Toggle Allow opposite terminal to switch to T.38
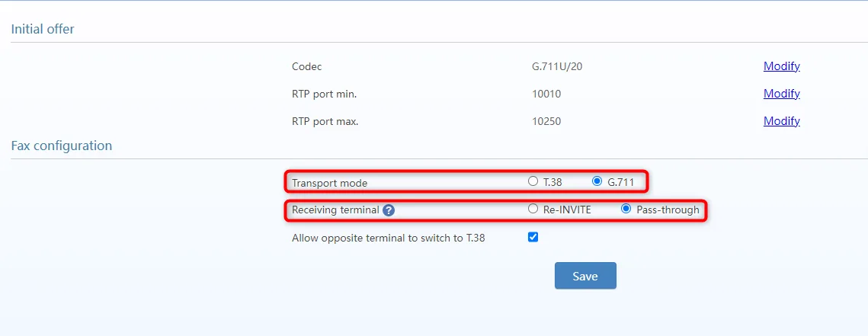Screen dimensions: 868x336 coord(533,238)
